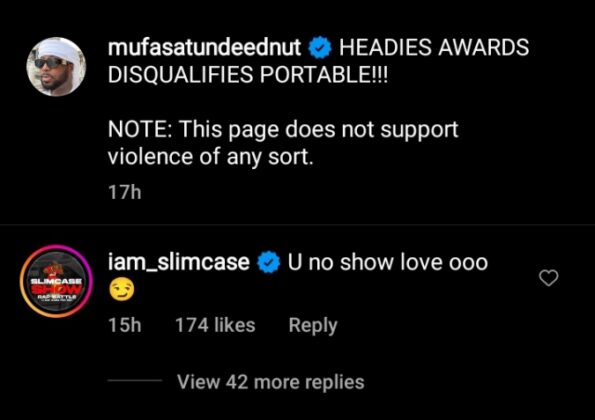Reply to iam_slimcase's comment
This screenshot has width=595, height=420.
tap(313, 326)
